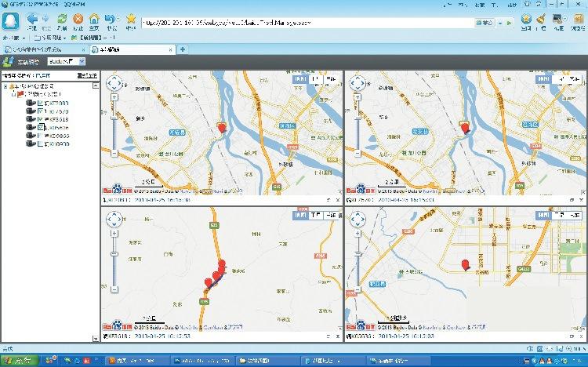Image resolution: width=588 pixels, height=367 pixels.
Task: Switch to the first browser tab
Action: [44, 49]
